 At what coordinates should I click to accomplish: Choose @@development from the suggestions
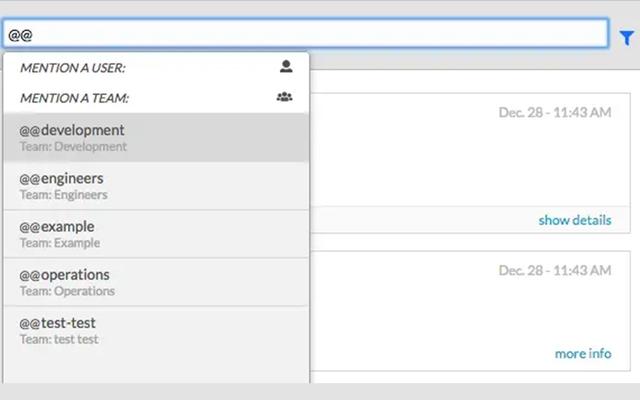coord(72,130)
